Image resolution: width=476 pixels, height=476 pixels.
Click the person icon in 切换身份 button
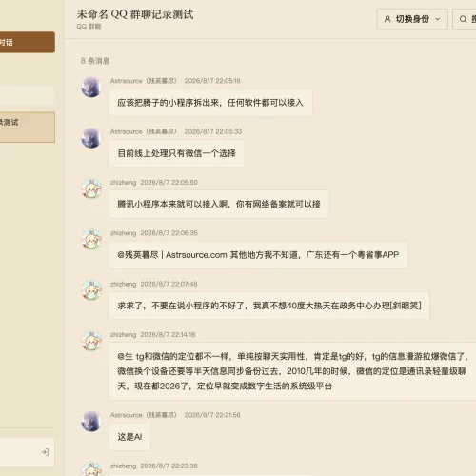(x=387, y=19)
